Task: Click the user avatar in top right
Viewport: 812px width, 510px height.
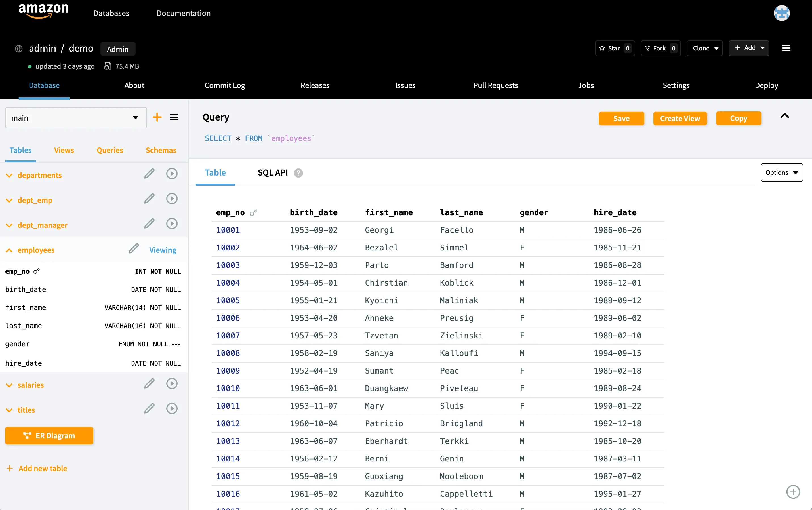Action: (x=781, y=14)
